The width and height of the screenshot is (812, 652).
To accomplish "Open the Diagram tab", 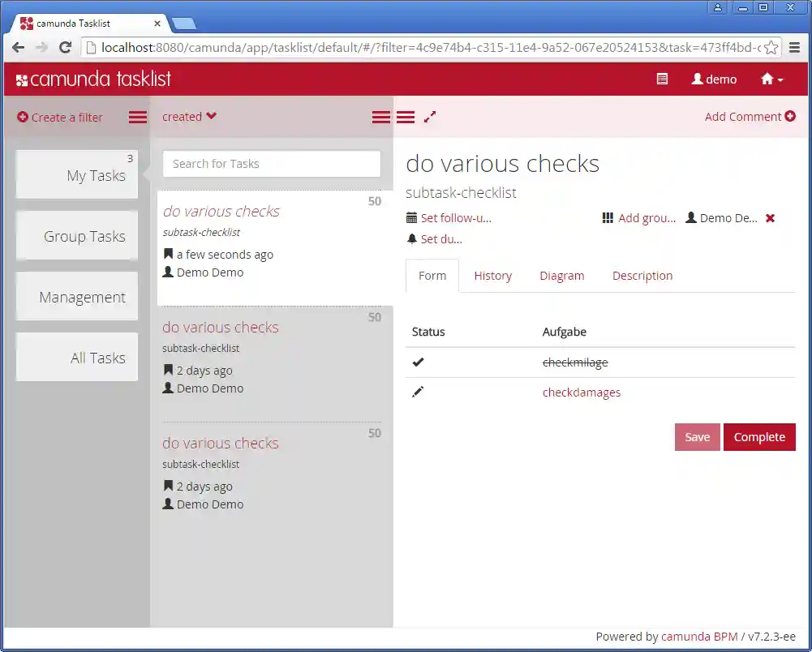I will (561, 276).
